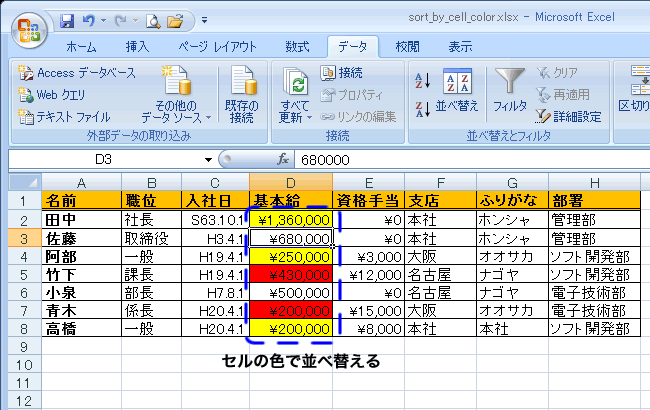This screenshot has width=650, height=410.
Task: Open the Office button menu
Action: [x=29, y=30]
